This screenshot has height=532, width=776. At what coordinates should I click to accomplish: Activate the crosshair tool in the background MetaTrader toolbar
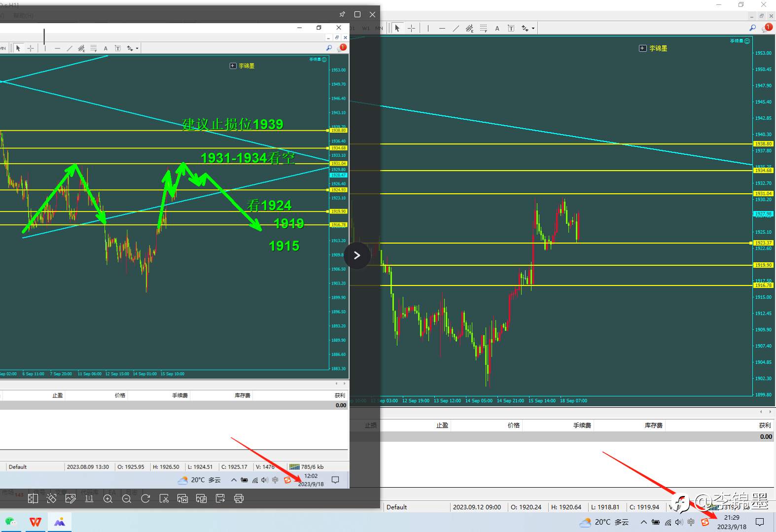point(412,28)
